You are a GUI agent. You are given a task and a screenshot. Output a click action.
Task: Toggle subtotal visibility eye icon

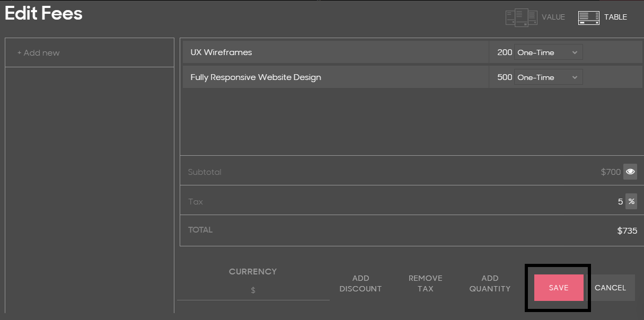click(630, 172)
